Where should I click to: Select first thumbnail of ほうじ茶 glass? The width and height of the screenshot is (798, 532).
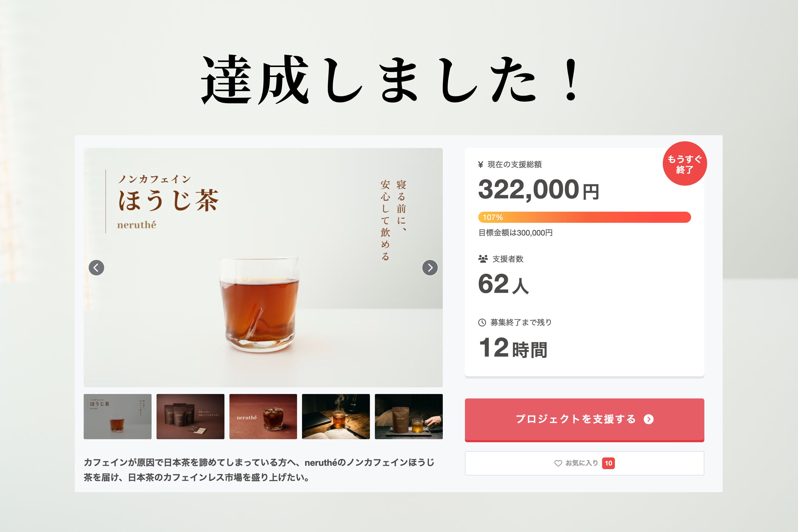tap(117, 416)
